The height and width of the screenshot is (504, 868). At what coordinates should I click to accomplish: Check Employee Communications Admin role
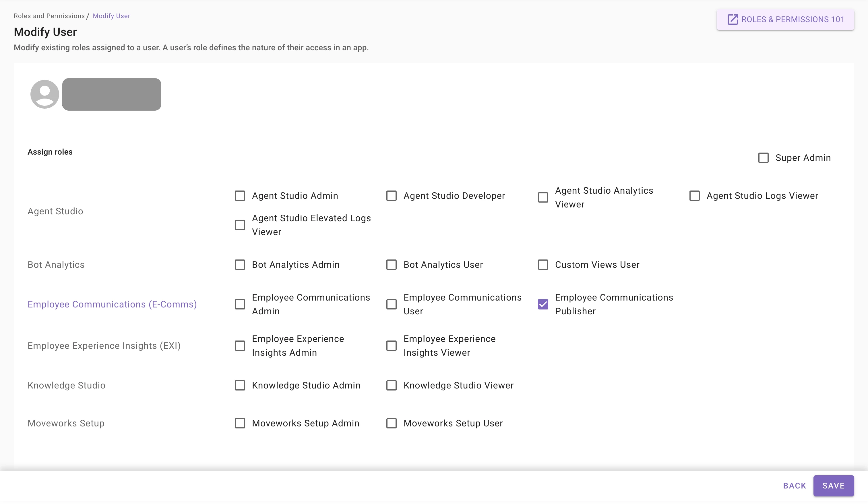[240, 304]
